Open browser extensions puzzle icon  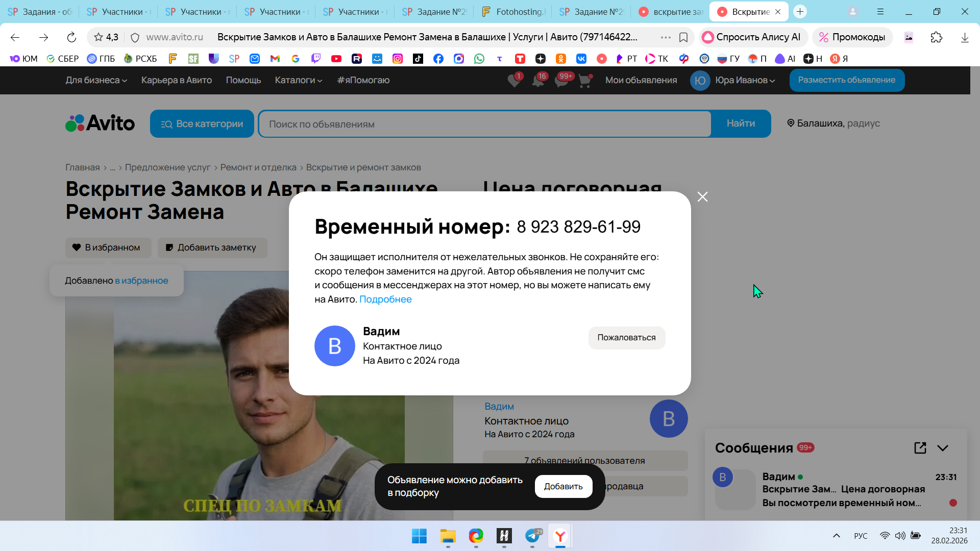[x=936, y=37]
